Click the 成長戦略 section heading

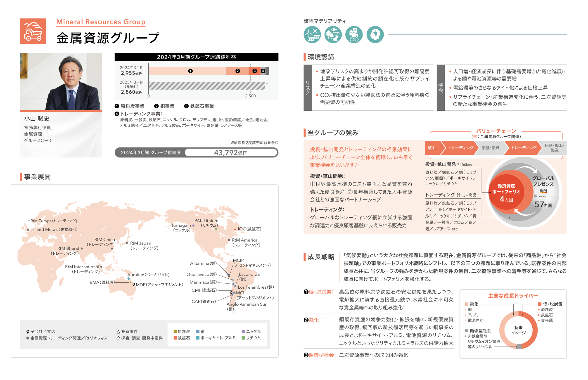point(321,257)
